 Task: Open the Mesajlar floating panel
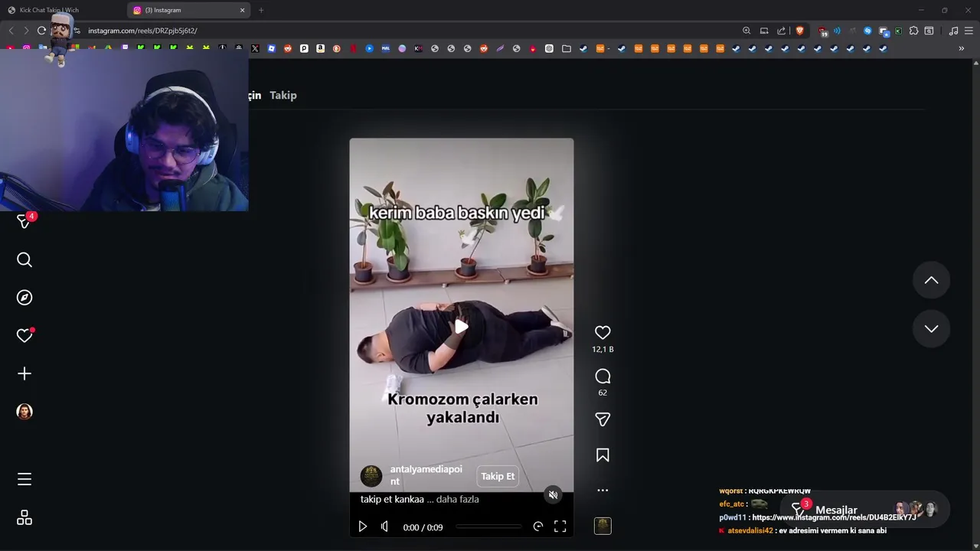[864, 510]
